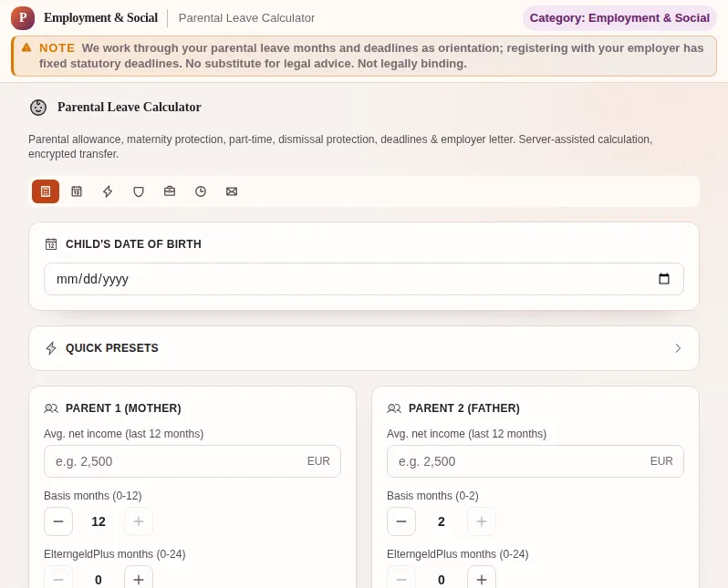Increase Parent 1 basis months

click(139, 521)
